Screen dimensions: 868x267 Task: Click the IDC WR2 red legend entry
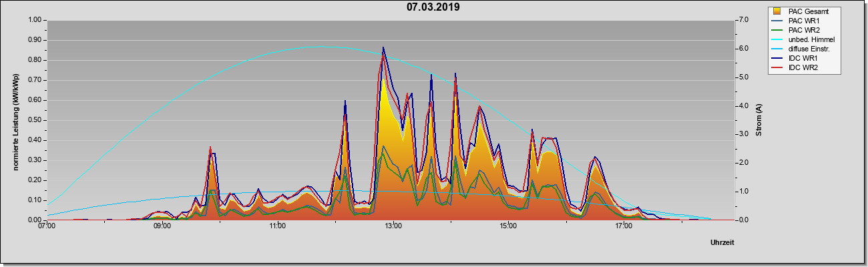(803, 68)
